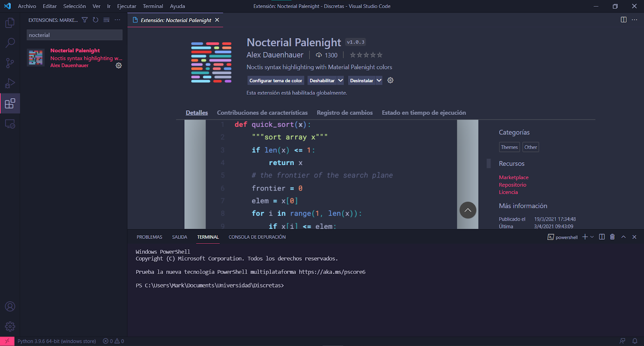Maximize the panel with the chevron up
This screenshot has width=644, height=346.
623,237
